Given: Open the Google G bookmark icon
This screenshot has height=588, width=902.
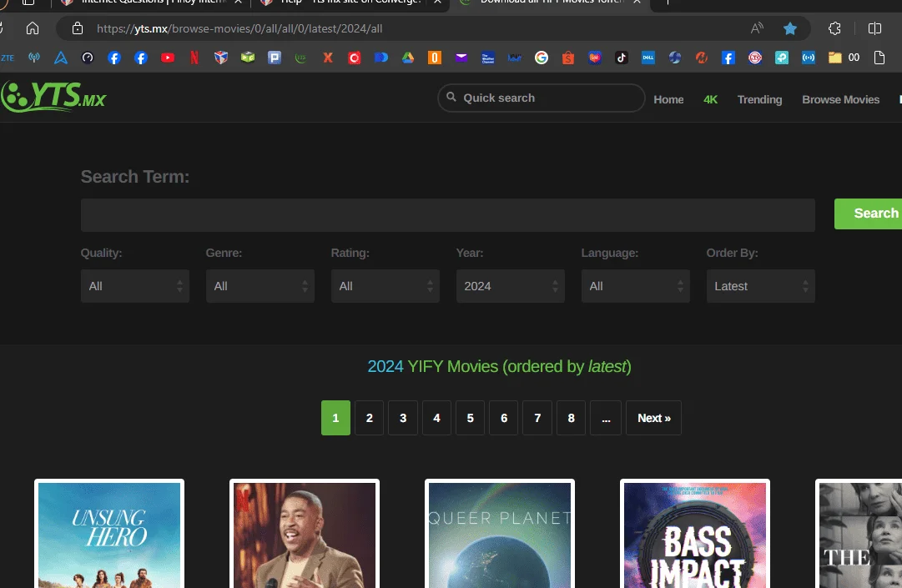Looking at the screenshot, I should [542, 58].
